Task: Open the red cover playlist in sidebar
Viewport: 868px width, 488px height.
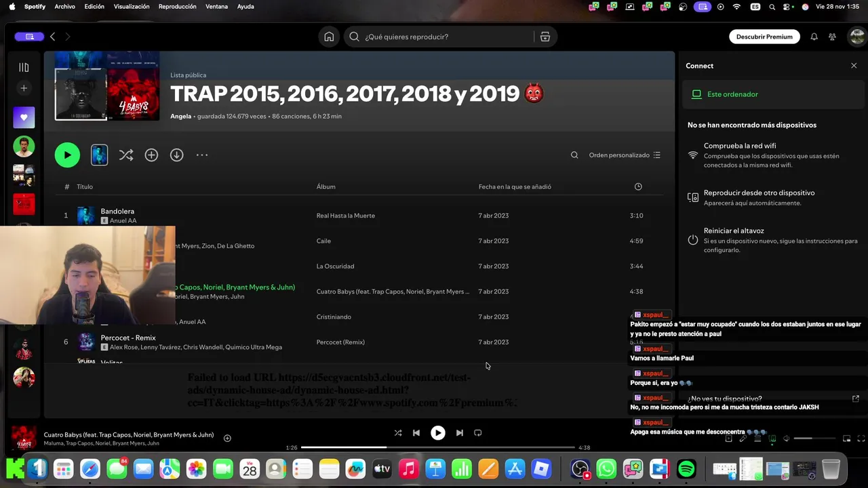Action: click(24, 204)
